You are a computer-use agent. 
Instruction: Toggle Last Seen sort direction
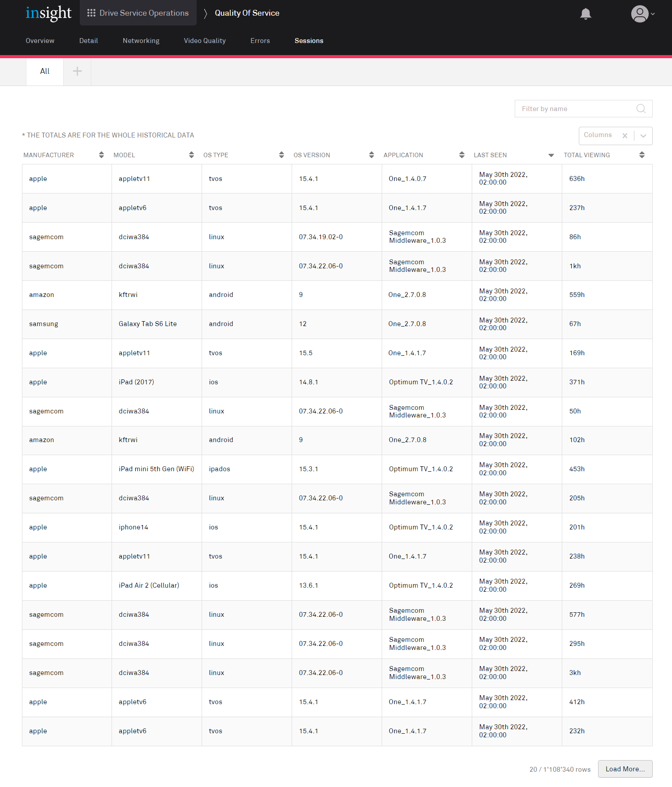click(x=551, y=155)
